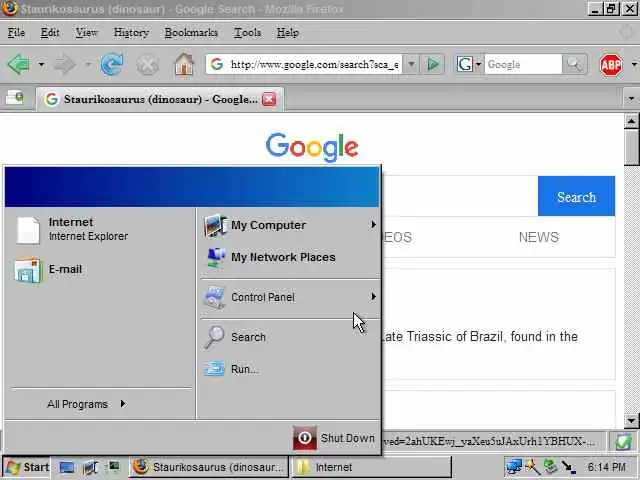Click the blue Search button
Viewport: 640px width, 480px height.
576,196
